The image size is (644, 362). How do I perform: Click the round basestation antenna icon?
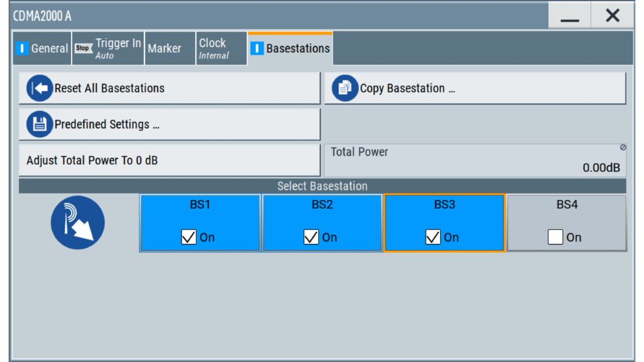(x=77, y=222)
